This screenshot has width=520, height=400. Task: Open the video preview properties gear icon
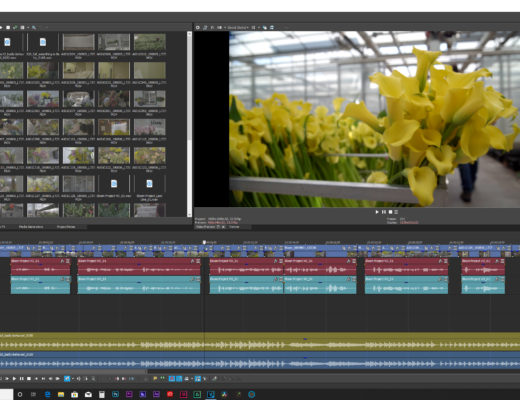[198, 27]
